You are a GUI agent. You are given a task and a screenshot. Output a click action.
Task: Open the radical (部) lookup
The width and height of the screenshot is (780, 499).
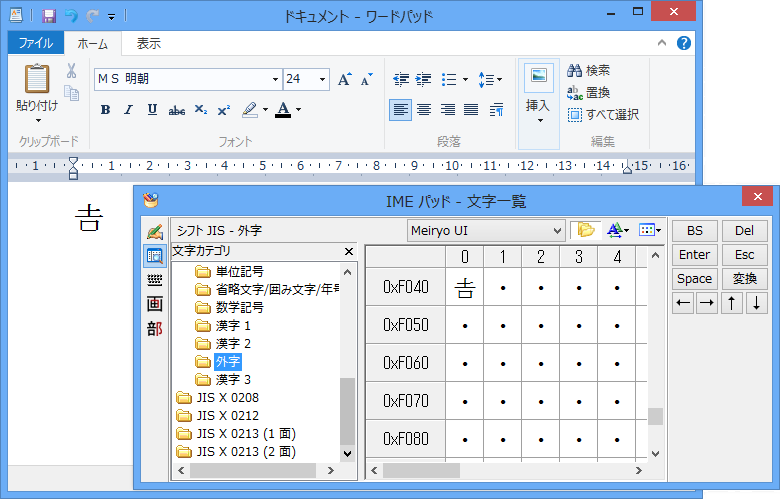[x=154, y=328]
